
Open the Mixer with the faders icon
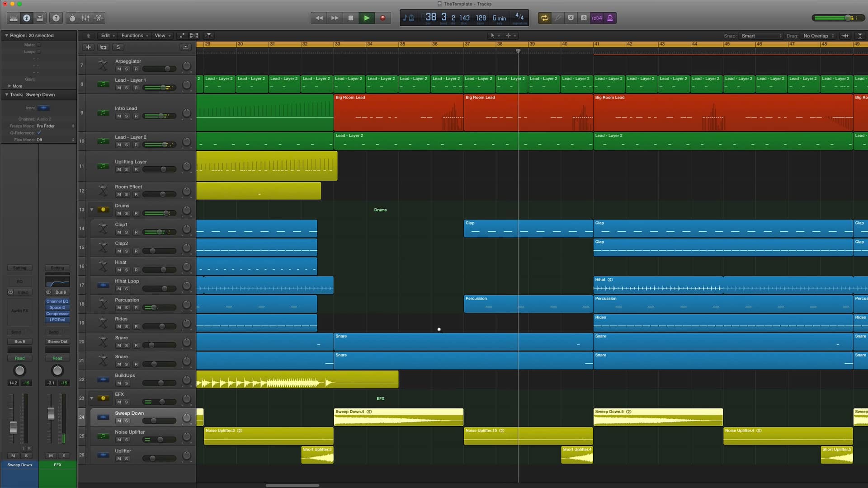[85, 18]
